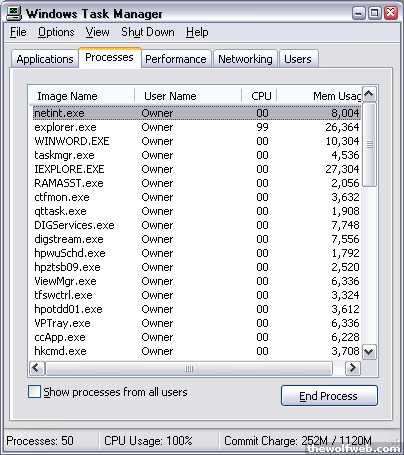Open the Options menu
Viewport: 404px width, 455px height.
pos(56,32)
